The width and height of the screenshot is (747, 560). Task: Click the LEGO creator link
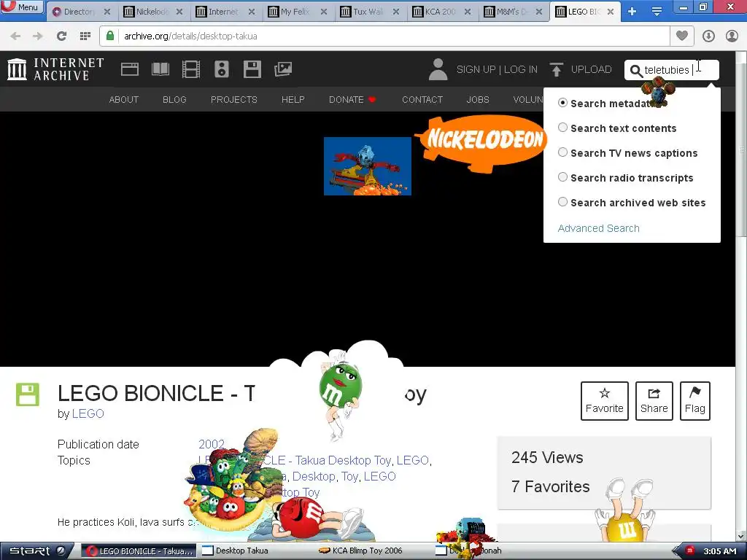[88, 413]
